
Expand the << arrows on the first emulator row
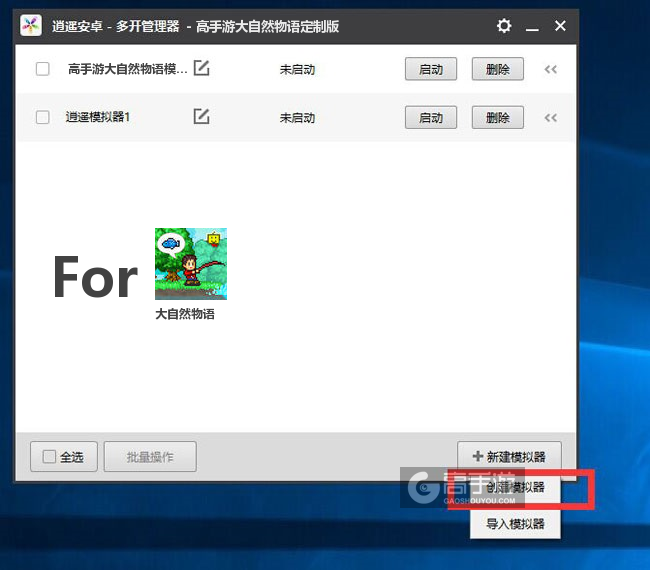tap(550, 69)
